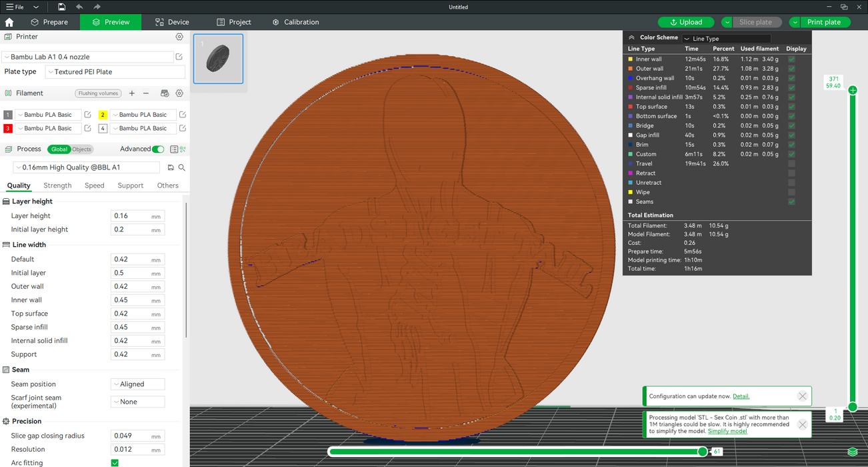This screenshot has height=467, width=868.
Task: Click the Simplify model link
Action: coord(727,431)
